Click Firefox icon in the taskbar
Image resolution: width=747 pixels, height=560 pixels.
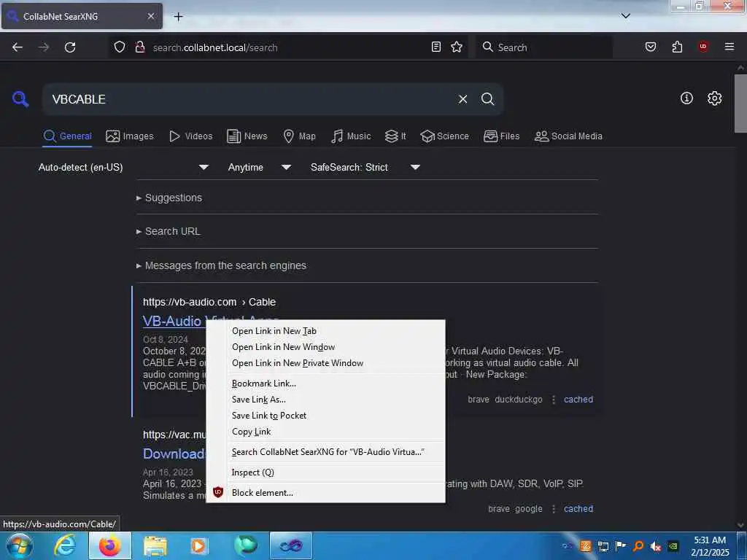[109, 545]
